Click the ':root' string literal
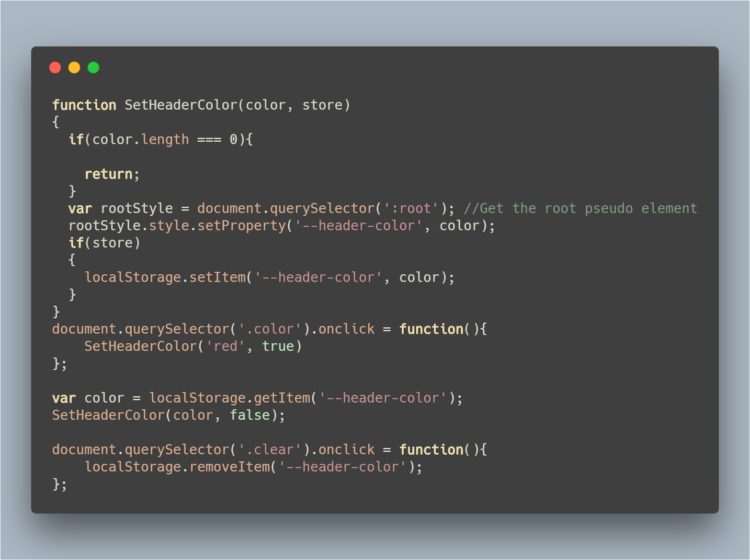Viewport: 750px width, 560px height. coord(411,208)
